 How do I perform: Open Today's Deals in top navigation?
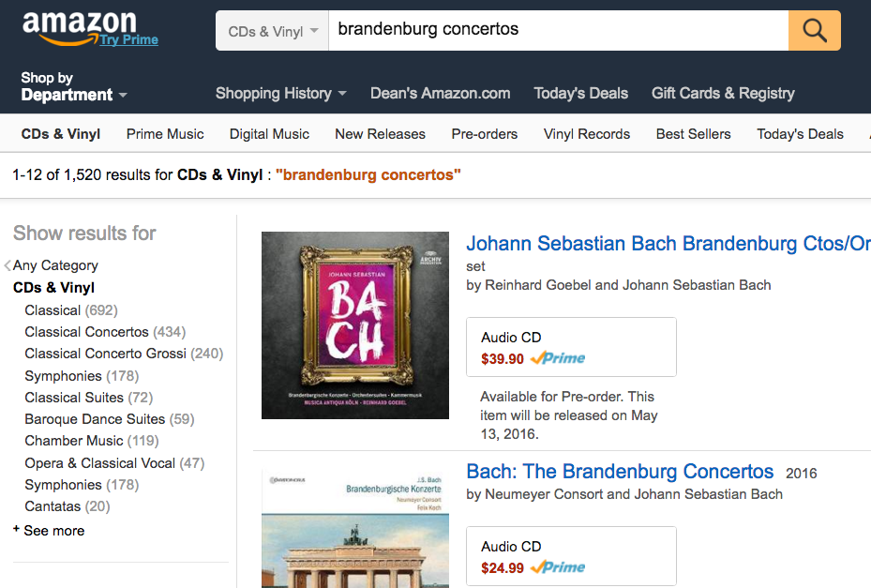tap(580, 93)
